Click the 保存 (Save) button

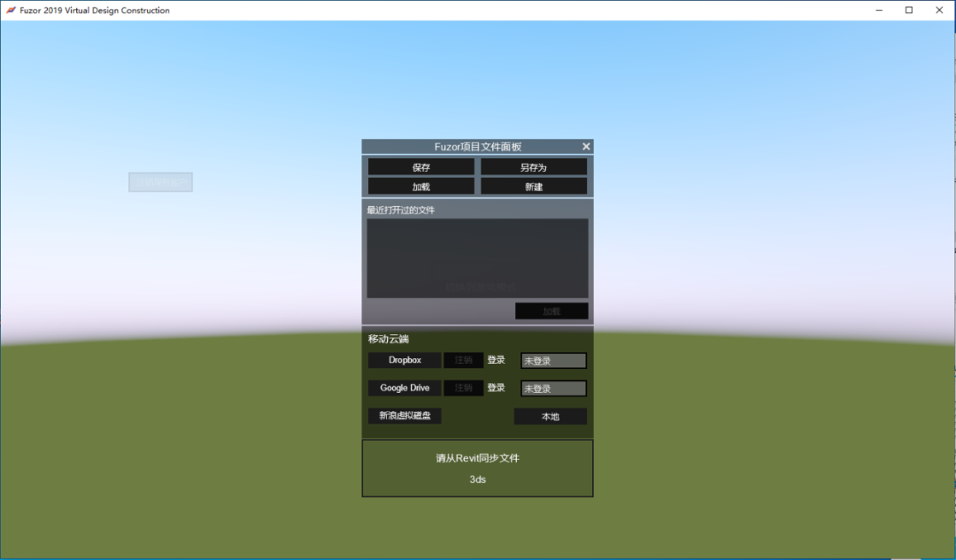pos(420,167)
